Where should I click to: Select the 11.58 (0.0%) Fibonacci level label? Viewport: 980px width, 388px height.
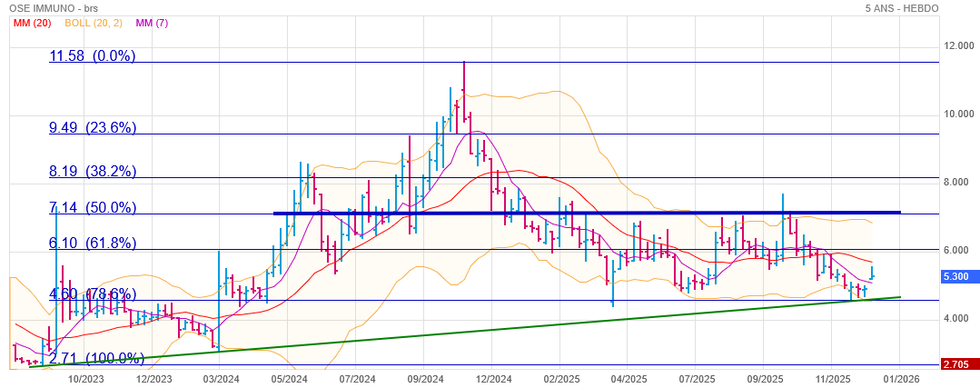[x=92, y=55]
